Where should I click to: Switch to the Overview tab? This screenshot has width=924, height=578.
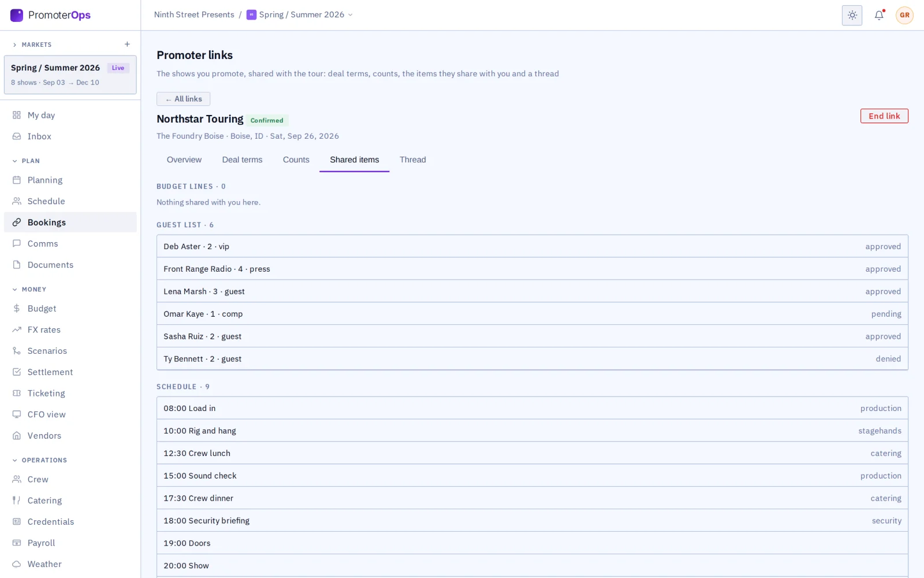[x=184, y=160]
